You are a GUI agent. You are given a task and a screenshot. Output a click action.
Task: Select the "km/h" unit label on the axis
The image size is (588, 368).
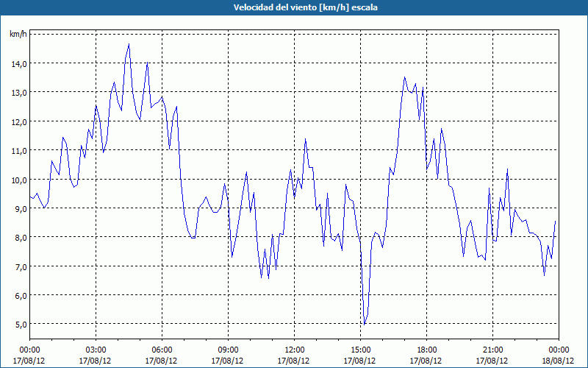tap(18, 34)
